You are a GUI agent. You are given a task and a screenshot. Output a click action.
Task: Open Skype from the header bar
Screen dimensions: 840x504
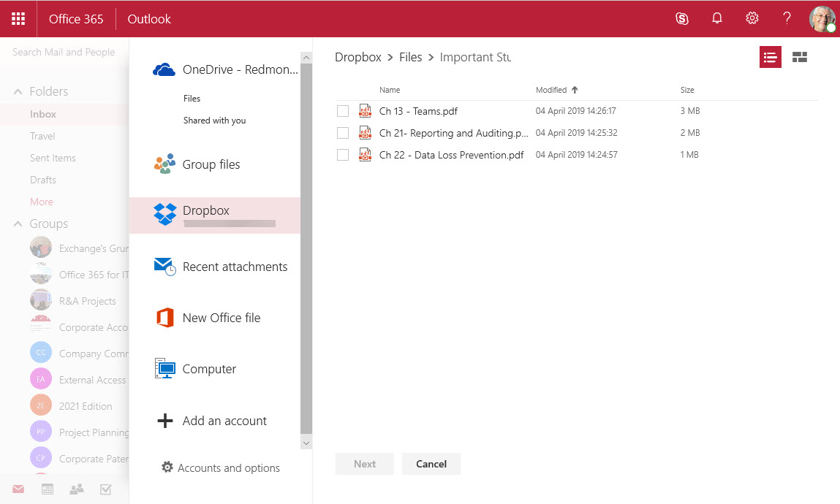(x=682, y=19)
